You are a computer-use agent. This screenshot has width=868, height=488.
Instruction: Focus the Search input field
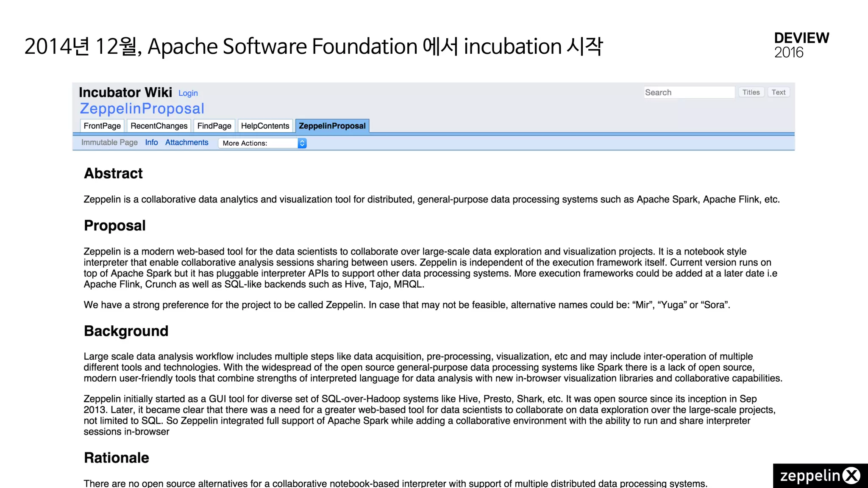pos(689,92)
